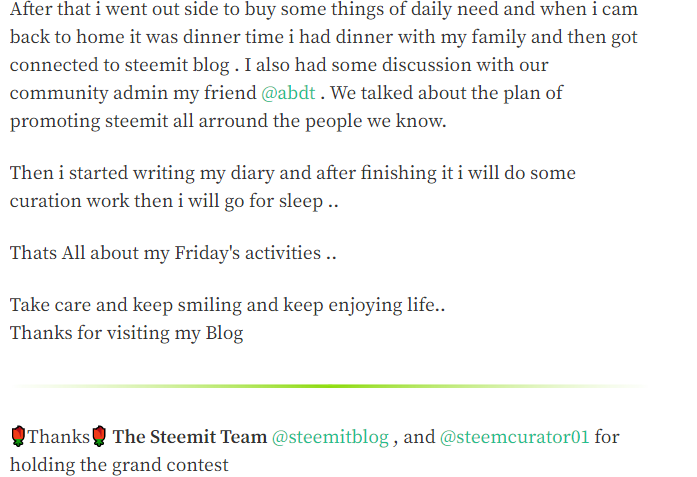Click the Take care and keep smiling line
This screenshot has height=477, width=697.
point(227,305)
